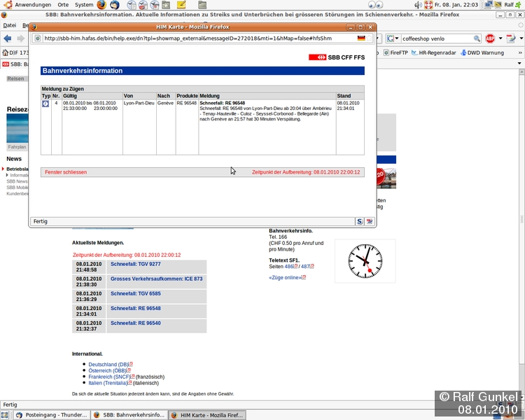
Task: Click the red Adblock Plus icon
Action: 490,38
